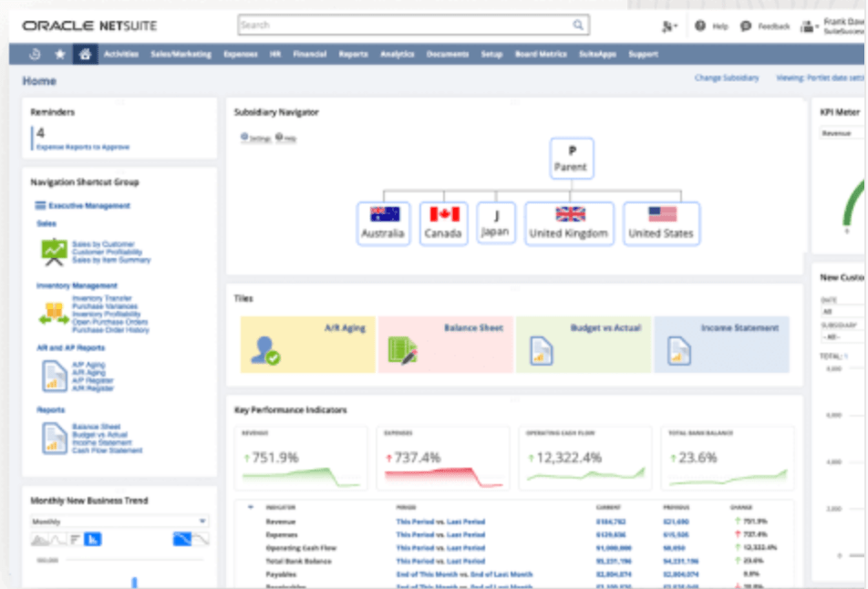This screenshot has height=589, width=868.
Task: Go to the Home house icon
Action: pos(86,55)
